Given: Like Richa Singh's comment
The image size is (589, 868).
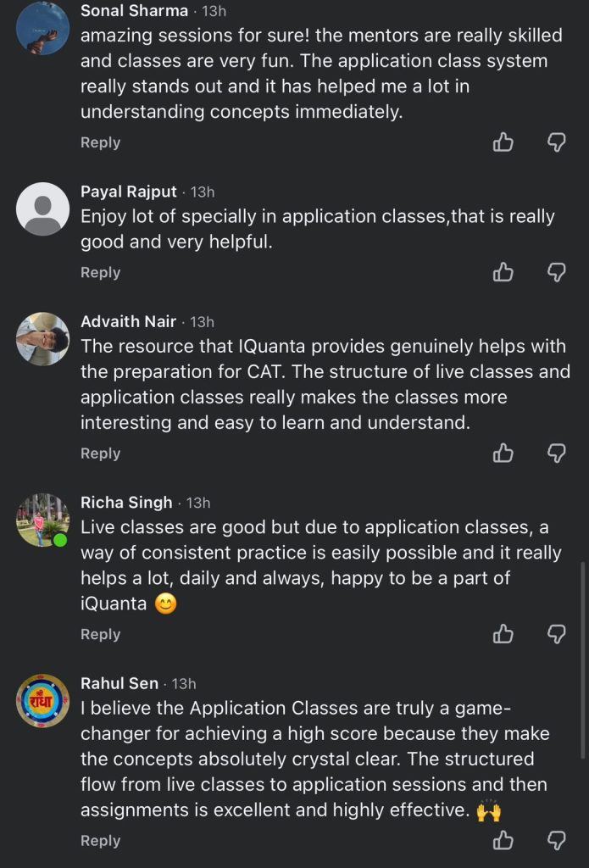Looking at the screenshot, I should (503, 634).
